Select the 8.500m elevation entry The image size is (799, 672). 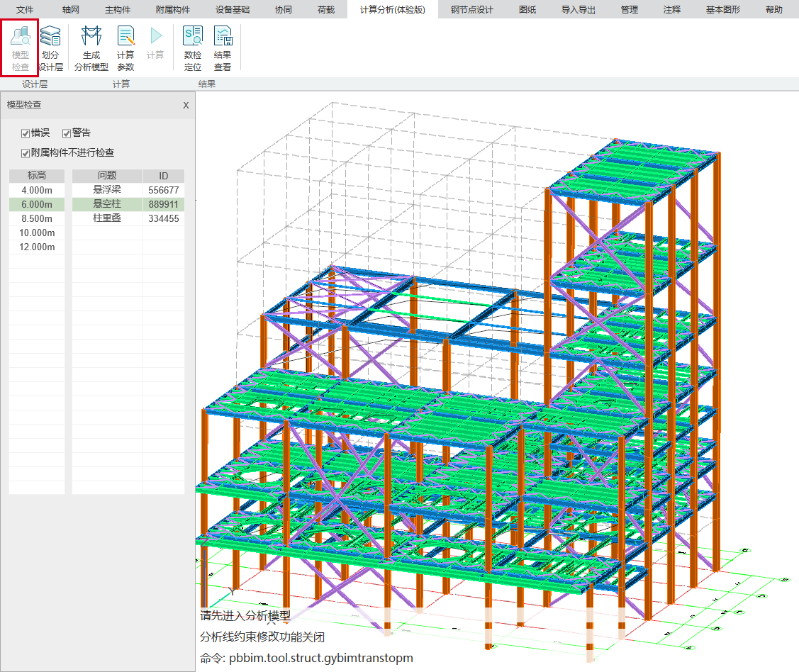coord(36,219)
